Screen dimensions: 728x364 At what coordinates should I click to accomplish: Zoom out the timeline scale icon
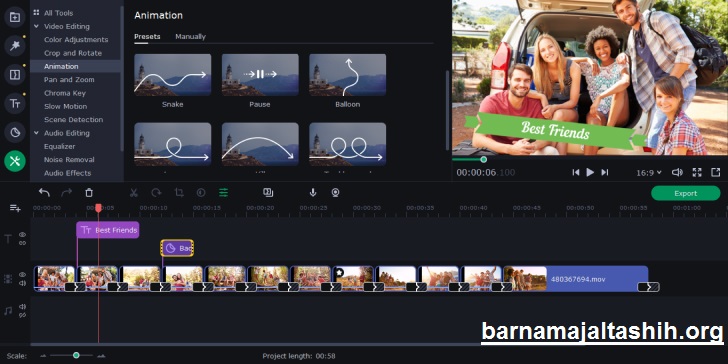pos(43,356)
